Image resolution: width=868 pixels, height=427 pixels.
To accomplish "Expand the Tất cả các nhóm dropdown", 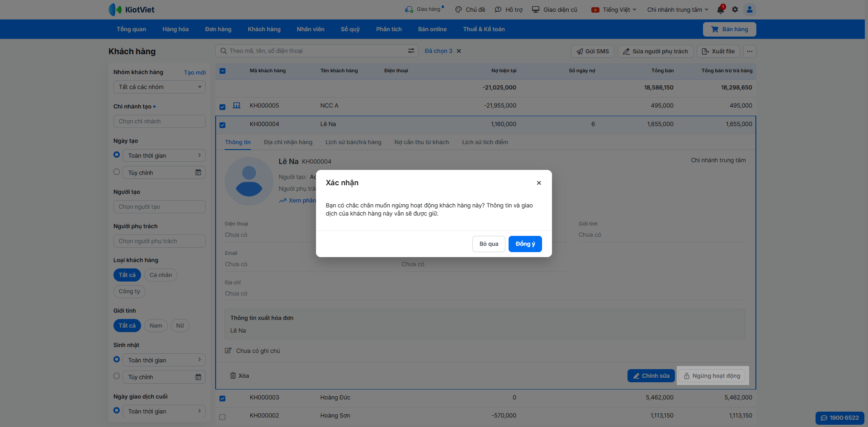I will pos(160,87).
